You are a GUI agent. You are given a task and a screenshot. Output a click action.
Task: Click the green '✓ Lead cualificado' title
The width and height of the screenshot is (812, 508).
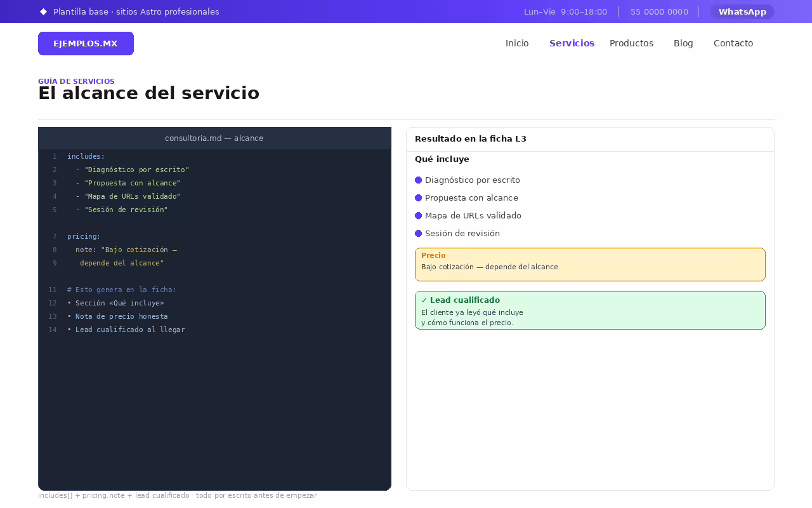[x=461, y=300]
